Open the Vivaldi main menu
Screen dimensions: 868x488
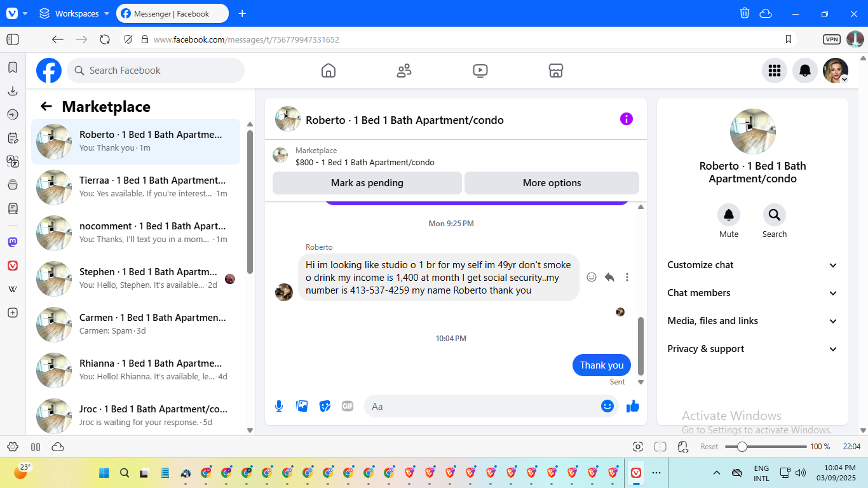17,13
